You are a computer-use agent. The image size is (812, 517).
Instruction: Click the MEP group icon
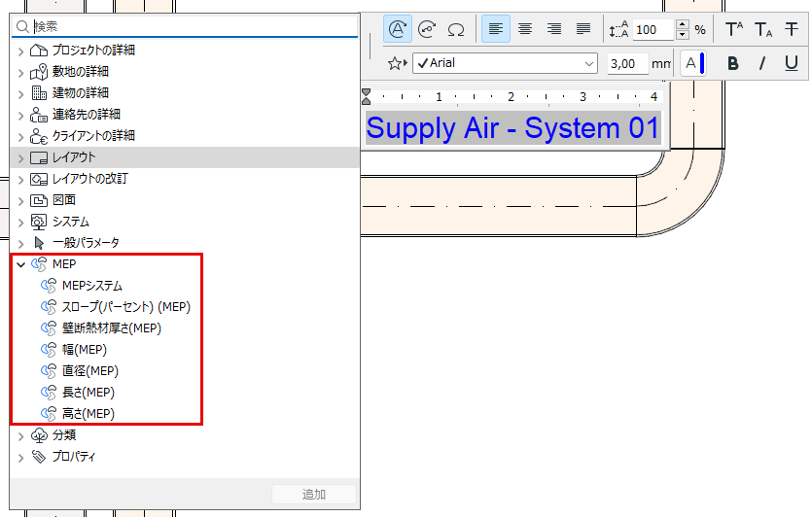click(39, 264)
